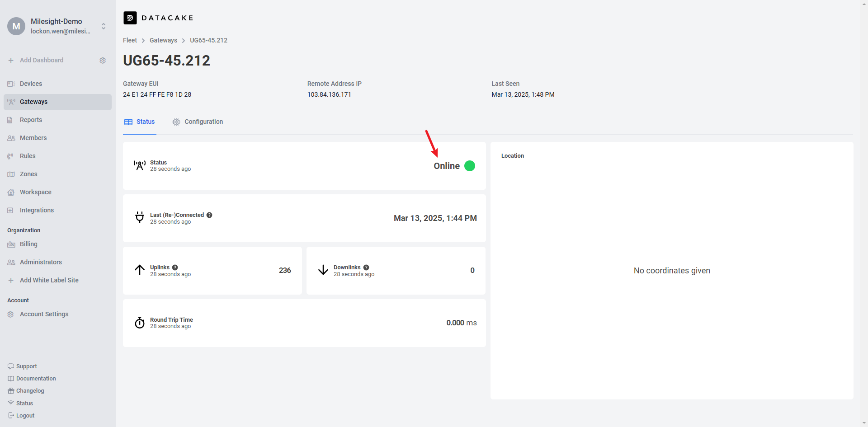The image size is (868, 427).
Task: Open Workspace in the sidebar
Action: point(57,192)
